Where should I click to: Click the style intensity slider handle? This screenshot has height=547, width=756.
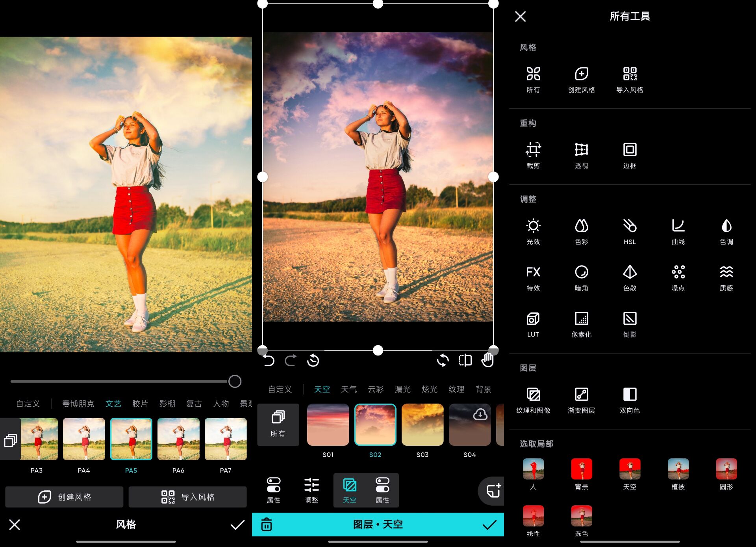coord(235,381)
